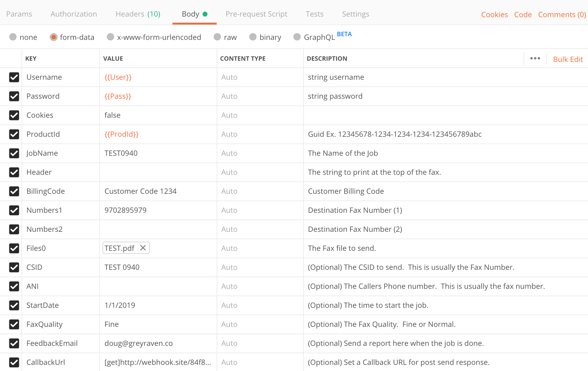Viewport: 588px width, 371px height.
Task: Uncheck the ANI parameter row
Action: tap(14, 286)
